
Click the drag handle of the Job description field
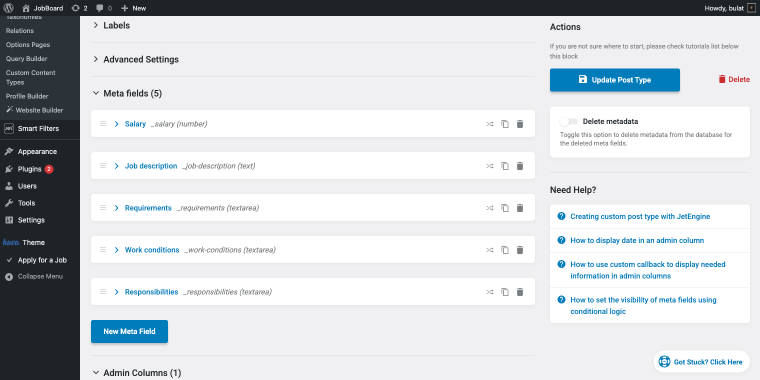[103, 166]
